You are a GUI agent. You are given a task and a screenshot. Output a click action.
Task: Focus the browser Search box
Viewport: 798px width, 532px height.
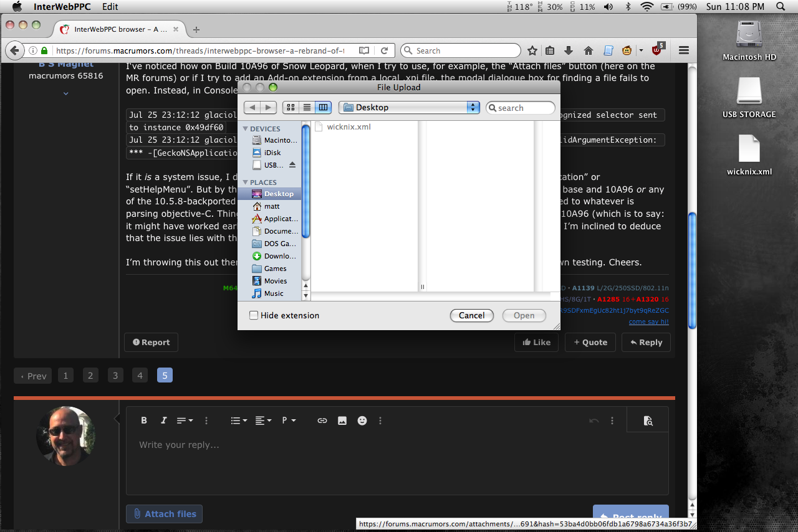click(x=460, y=50)
